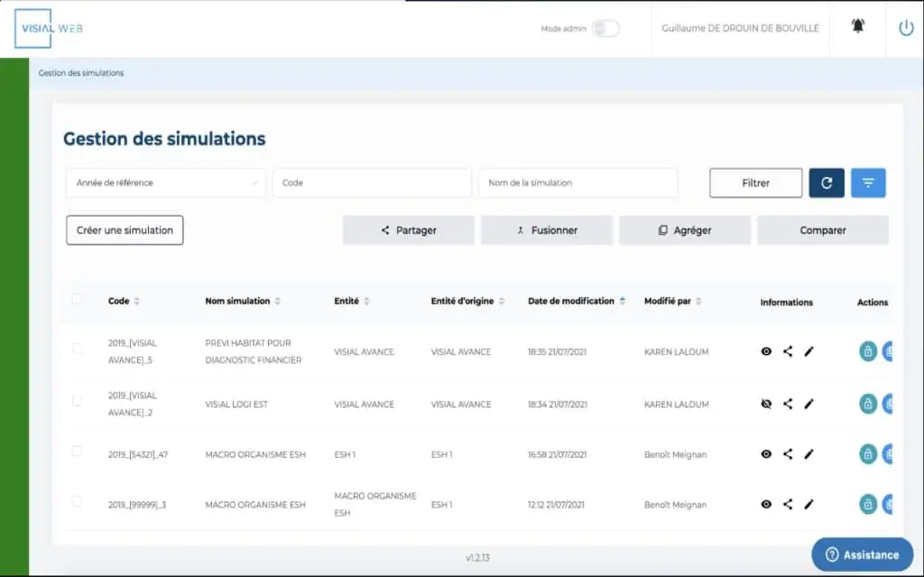Sort table by Code column
Screen dimensions: 924x577
137,301
